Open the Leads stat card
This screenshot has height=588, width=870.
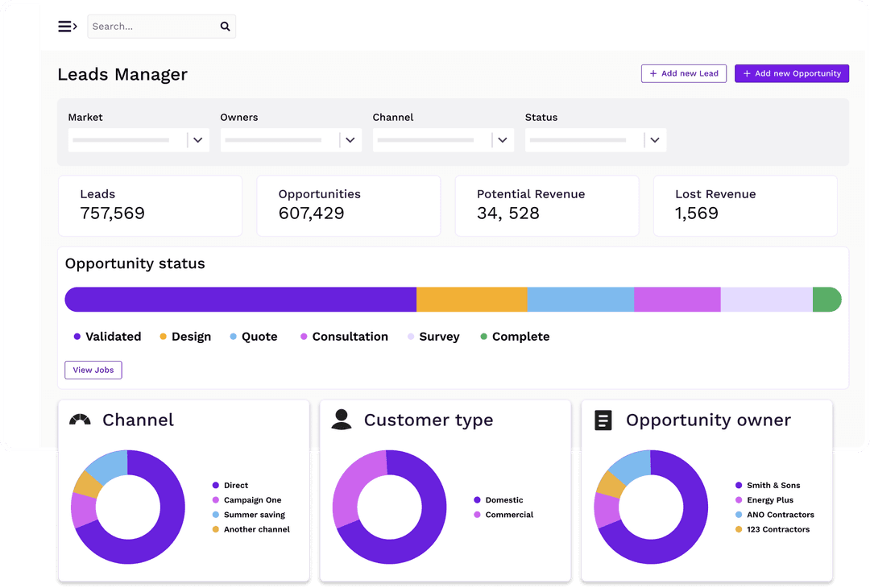coord(150,206)
